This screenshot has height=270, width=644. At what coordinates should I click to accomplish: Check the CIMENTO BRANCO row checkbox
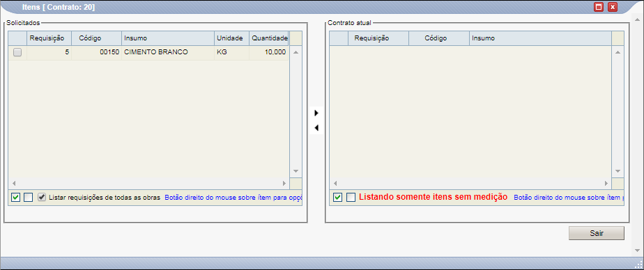(17, 52)
